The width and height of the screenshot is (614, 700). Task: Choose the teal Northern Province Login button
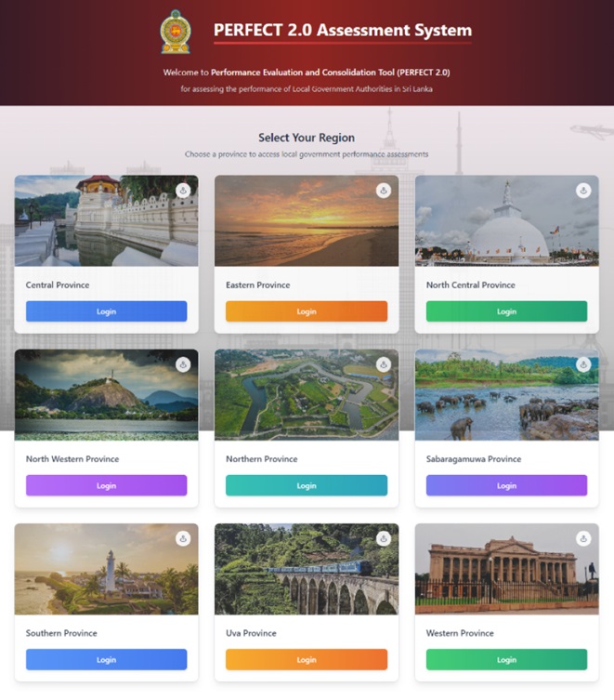click(307, 485)
